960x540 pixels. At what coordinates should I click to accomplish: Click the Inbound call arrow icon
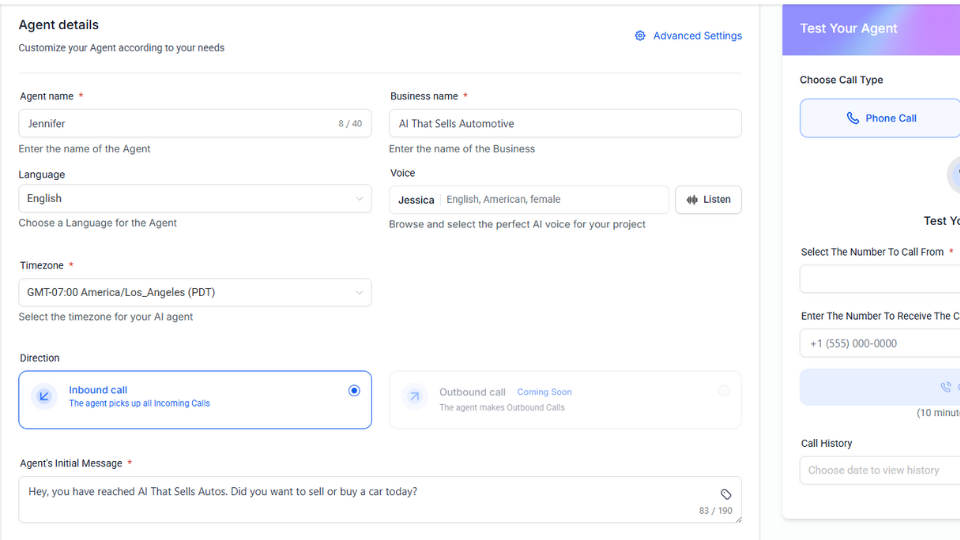[x=43, y=396]
